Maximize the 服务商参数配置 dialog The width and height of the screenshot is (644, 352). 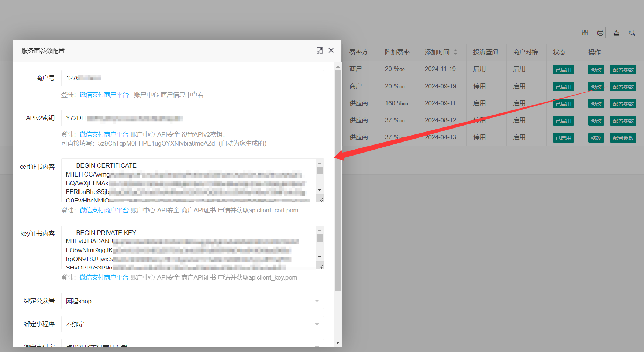(320, 51)
